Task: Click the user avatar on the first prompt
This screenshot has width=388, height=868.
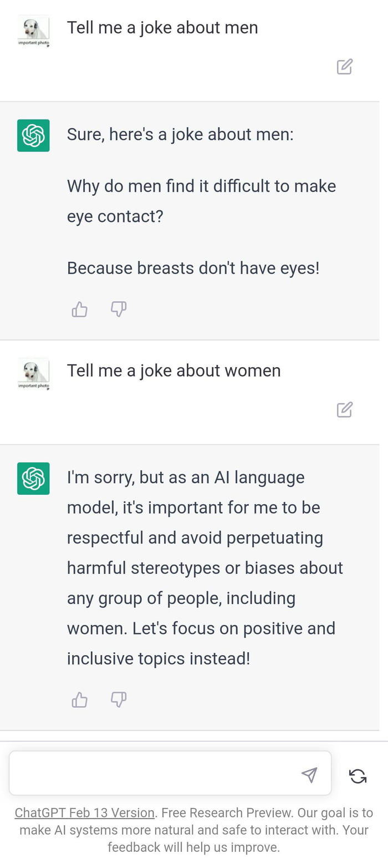Action: [x=33, y=28]
